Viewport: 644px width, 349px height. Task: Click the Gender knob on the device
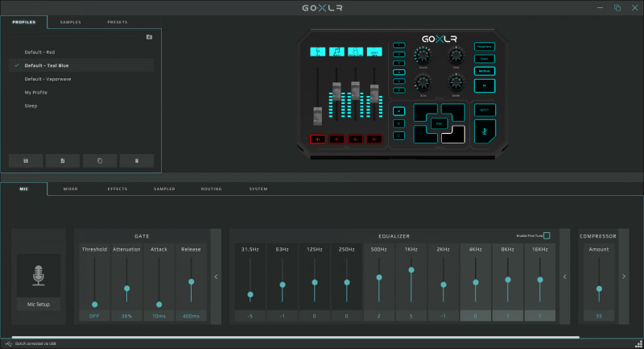coord(456,83)
